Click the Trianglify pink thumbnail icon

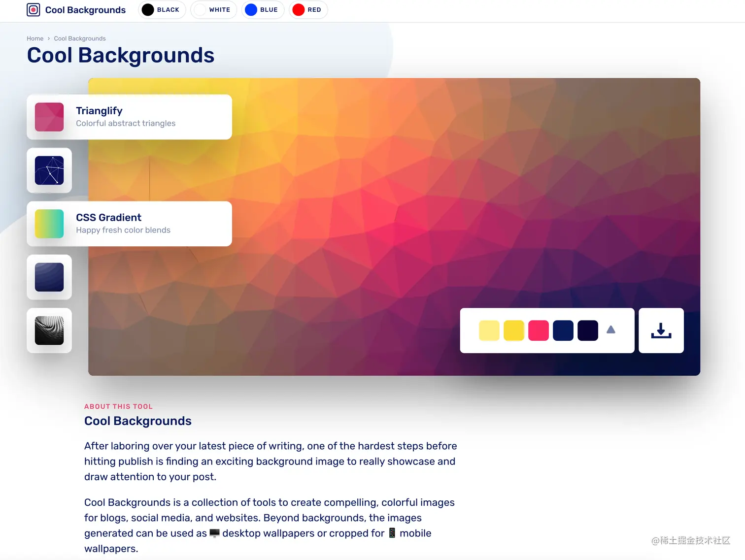pos(49,117)
